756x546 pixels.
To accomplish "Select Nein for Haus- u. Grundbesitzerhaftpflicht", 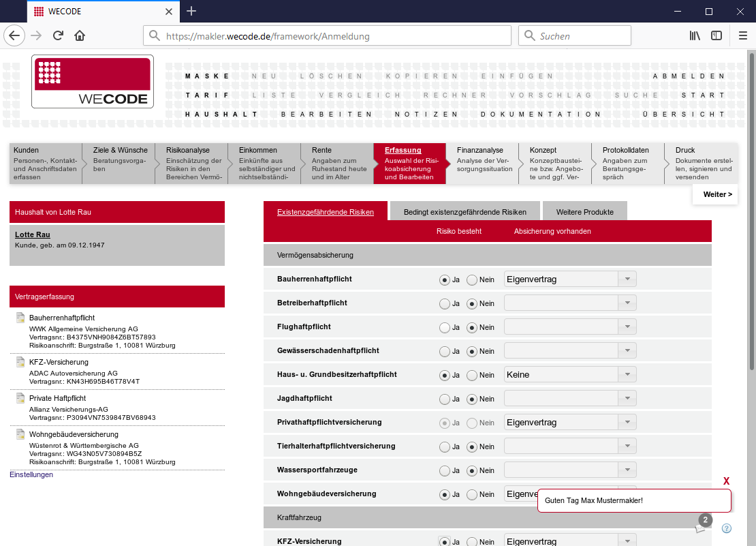I will point(472,376).
